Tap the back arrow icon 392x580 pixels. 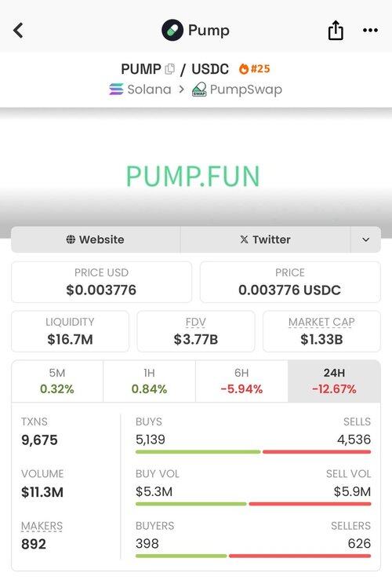click(x=18, y=31)
